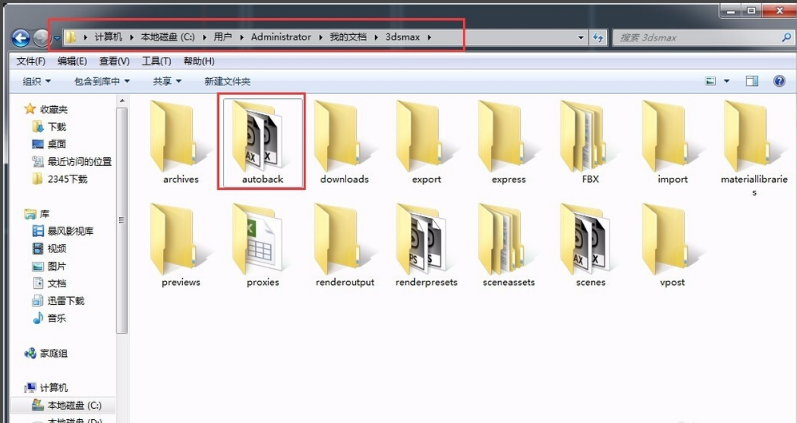Click the search magnifier icon
The height and width of the screenshot is (423, 797).
[x=786, y=37]
